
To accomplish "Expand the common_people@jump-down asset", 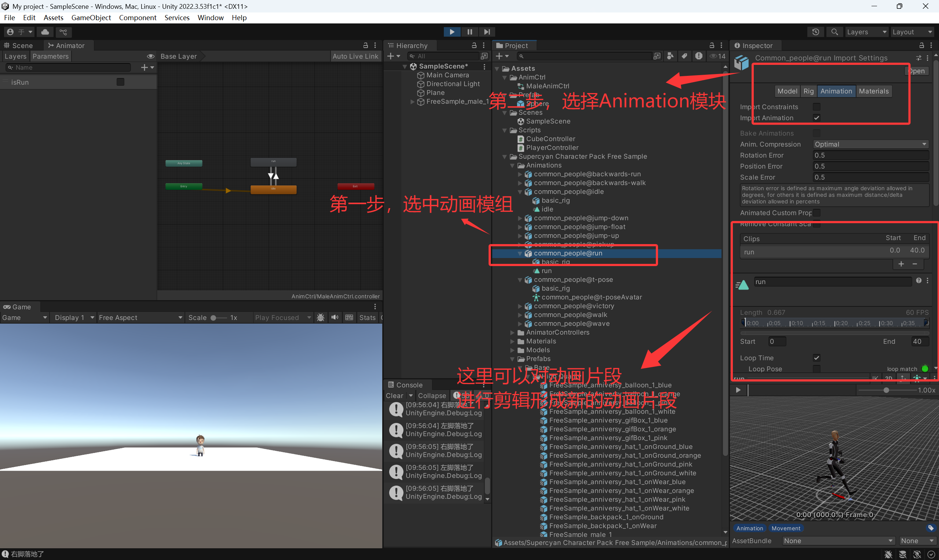I will [520, 218].
